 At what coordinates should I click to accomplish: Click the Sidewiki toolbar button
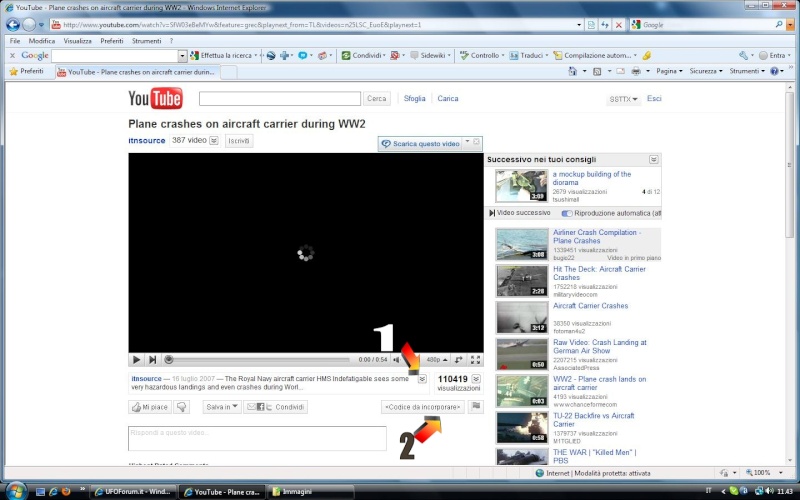(x=431, y=55)
